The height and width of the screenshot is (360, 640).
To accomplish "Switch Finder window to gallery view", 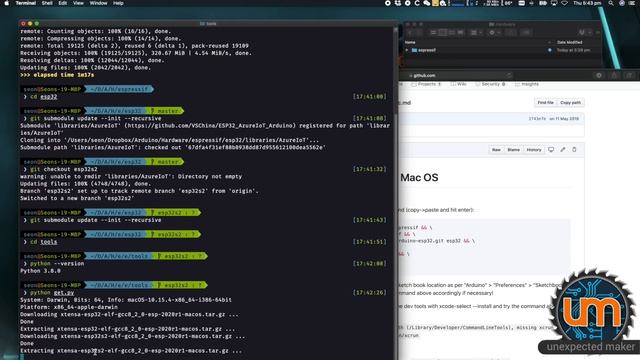I will [460, 32].
